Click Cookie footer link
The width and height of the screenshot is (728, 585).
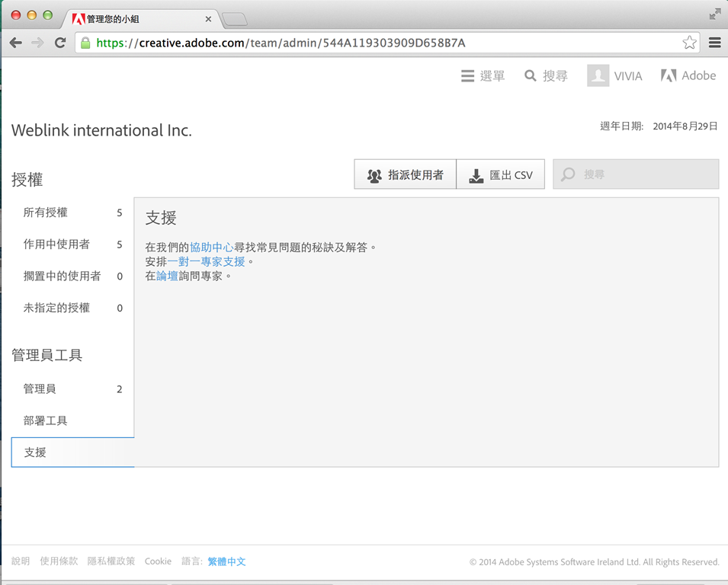pyautogui.click(x=158, y=561)
